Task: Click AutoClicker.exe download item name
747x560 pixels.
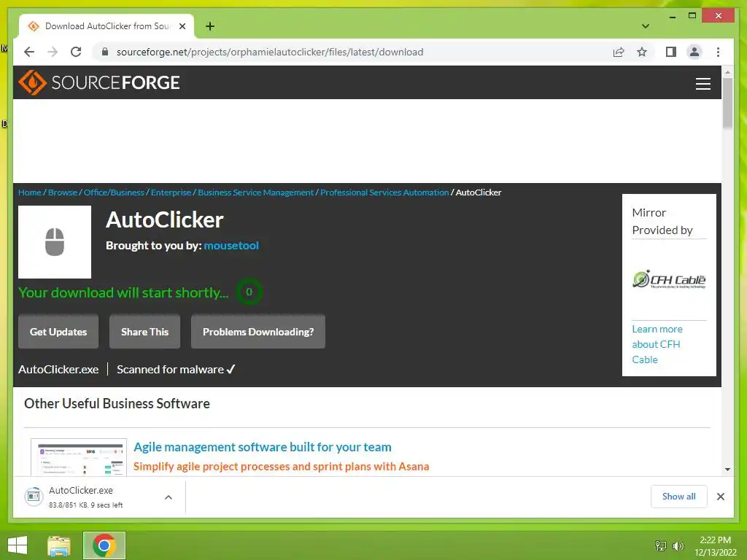Action: point(81,490)
